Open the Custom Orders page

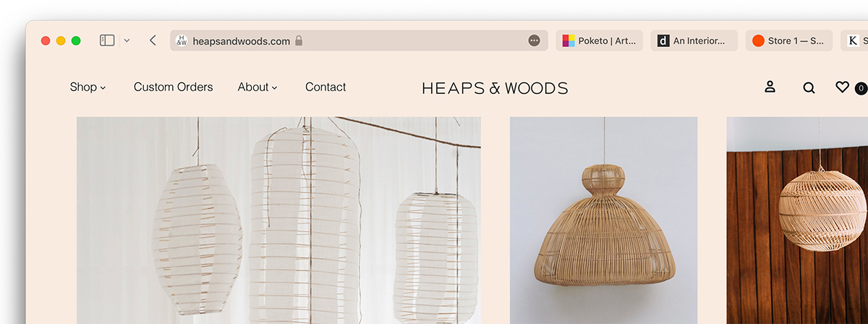point(173,88)
